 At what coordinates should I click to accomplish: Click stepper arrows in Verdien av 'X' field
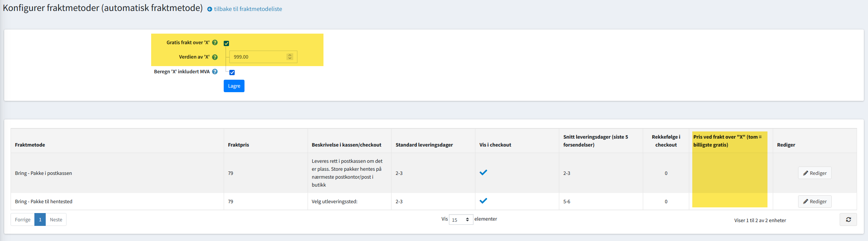tap(290, 57)
